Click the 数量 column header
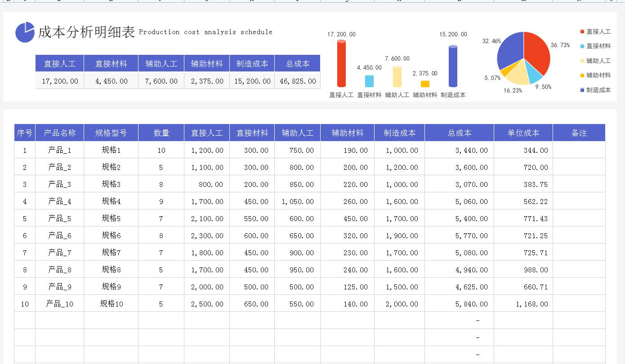 [x=161, y=132]
